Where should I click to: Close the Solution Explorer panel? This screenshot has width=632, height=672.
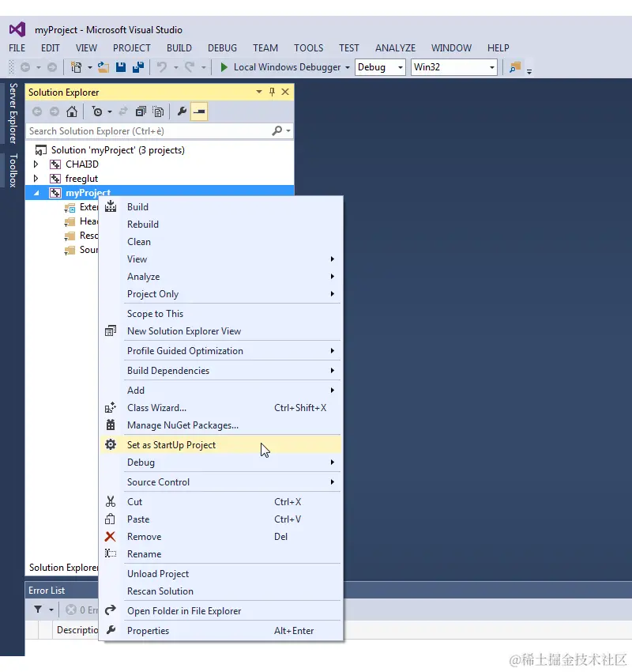pos(285,92)
